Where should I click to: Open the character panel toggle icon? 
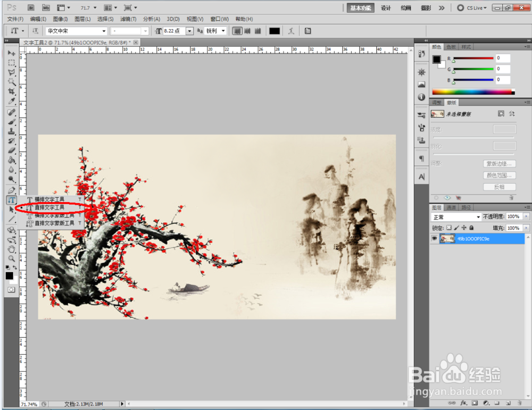tap(307, 31)
